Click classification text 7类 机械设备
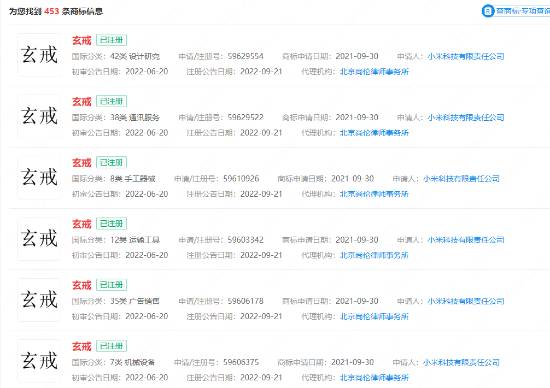550x388 pixels. pos(133,362)
